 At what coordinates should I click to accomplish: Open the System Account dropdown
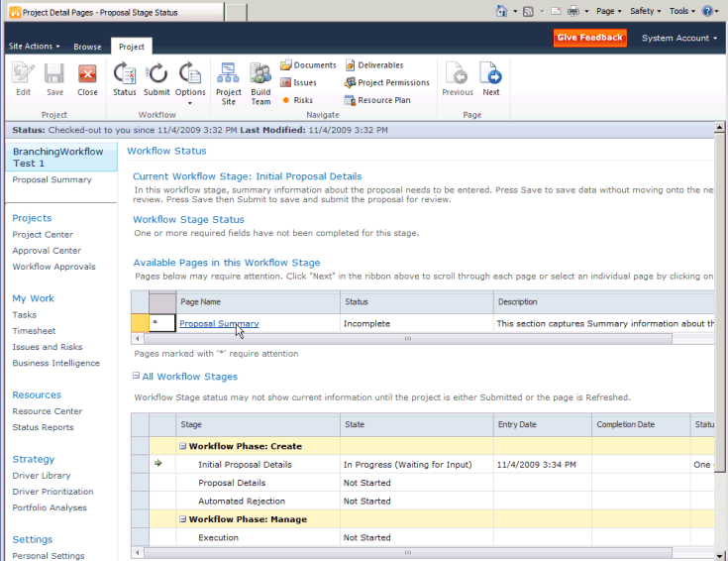679,38
